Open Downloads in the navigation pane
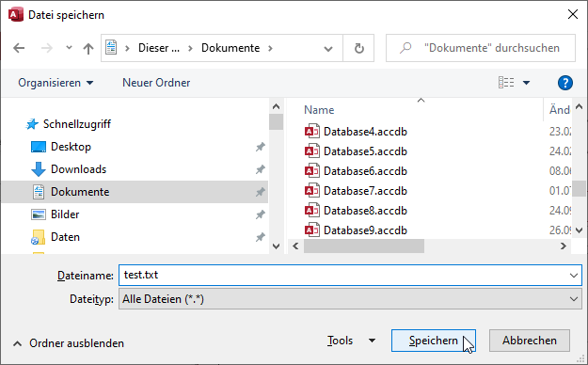 pos(78,169)
